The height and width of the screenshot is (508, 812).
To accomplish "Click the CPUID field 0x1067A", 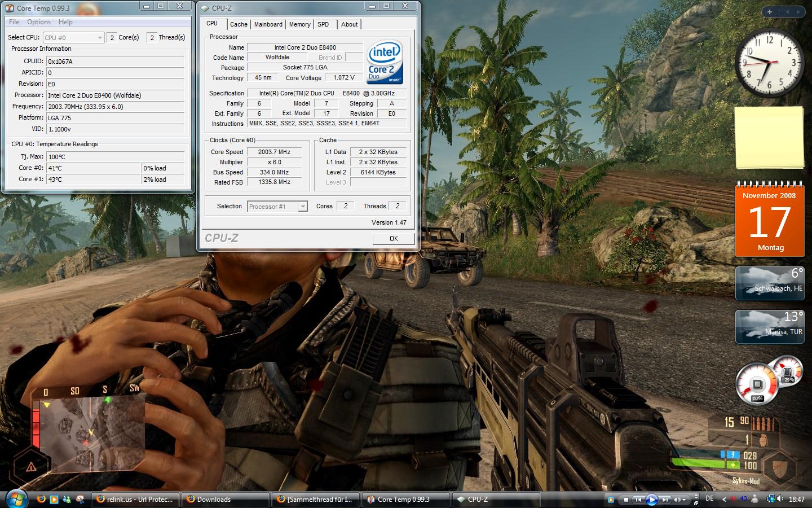I will pos(115,62).
